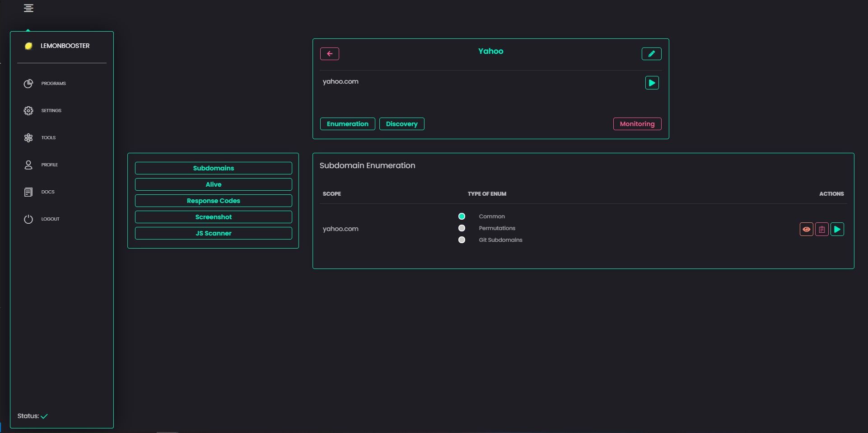Open Settings via the gear icon
This screenshot has height=433, width=868.
[28, 111]
